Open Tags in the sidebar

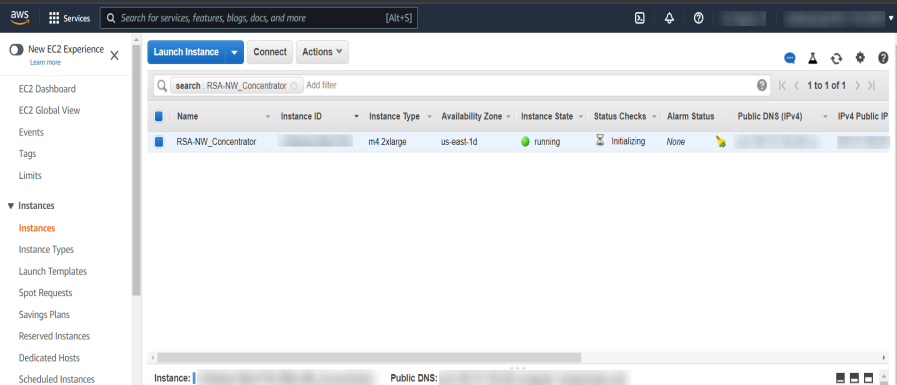tap(27, 154)
